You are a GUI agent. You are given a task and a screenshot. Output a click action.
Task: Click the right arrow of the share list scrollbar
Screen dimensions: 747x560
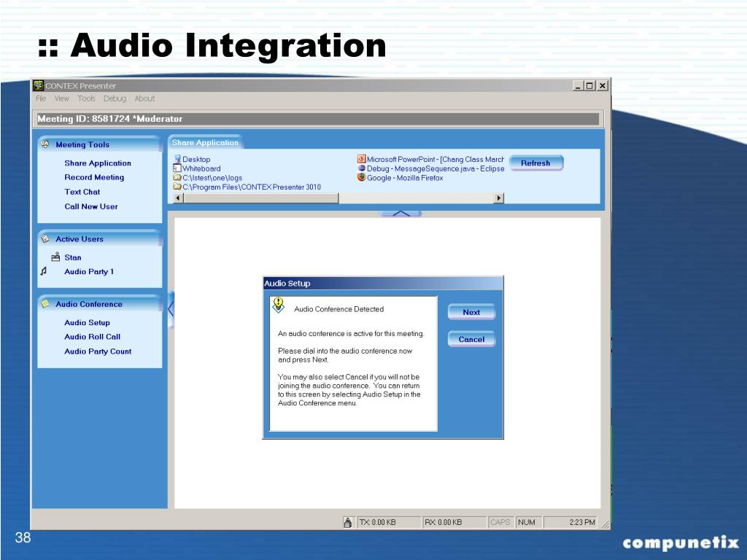click(499, 198)
